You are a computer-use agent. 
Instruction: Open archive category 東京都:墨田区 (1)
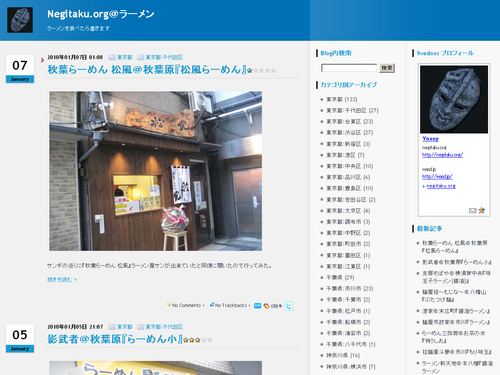pyautogui.click(x=348, y=255)
